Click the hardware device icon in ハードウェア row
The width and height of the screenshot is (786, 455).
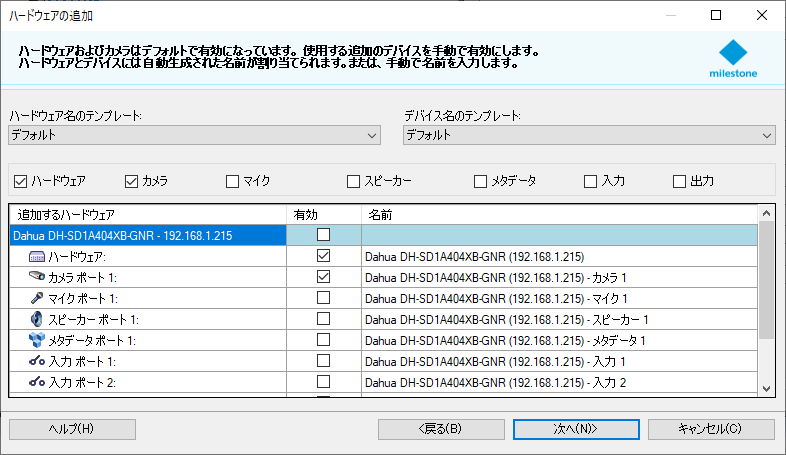point(37,257)
